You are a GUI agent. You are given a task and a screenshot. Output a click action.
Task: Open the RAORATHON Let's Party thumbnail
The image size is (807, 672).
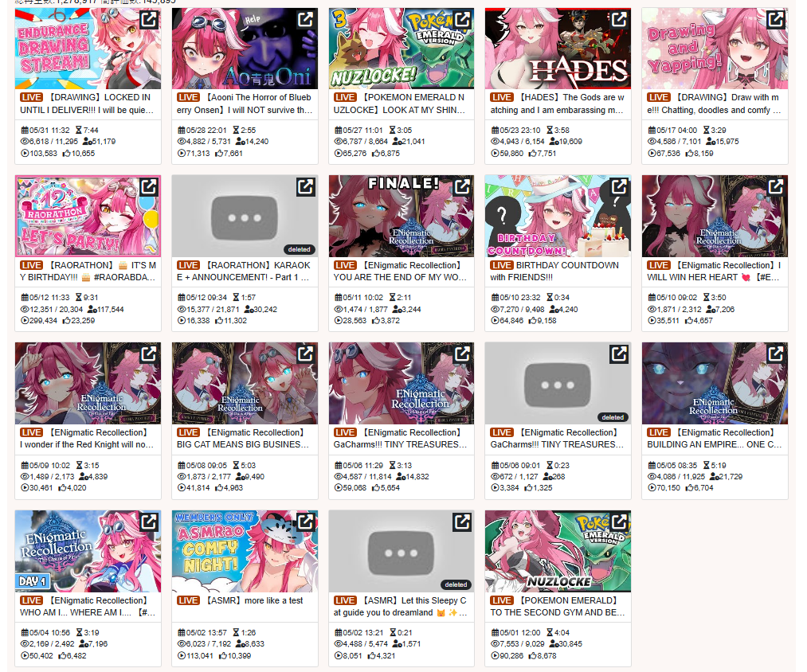coord(88,216)
